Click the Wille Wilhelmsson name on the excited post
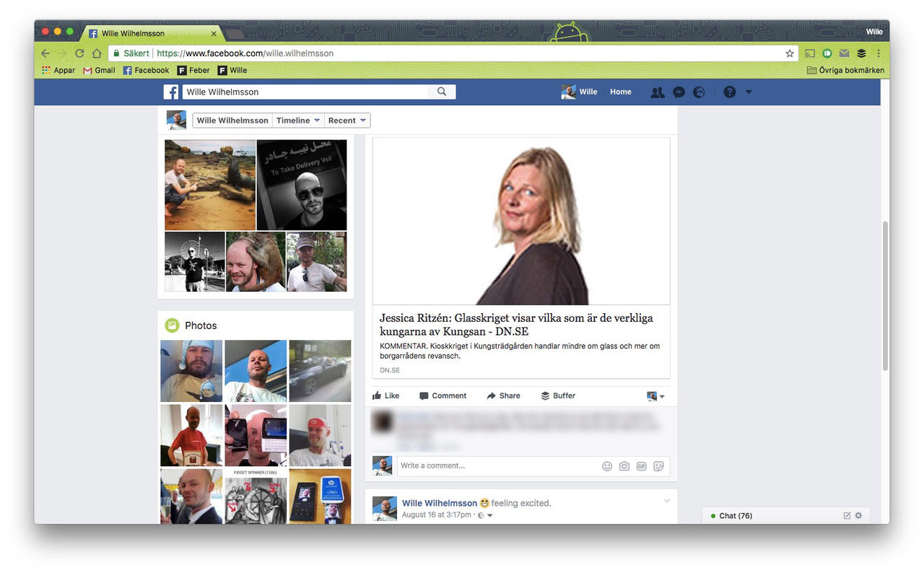The image size is (924, 573). pos(440,503)
